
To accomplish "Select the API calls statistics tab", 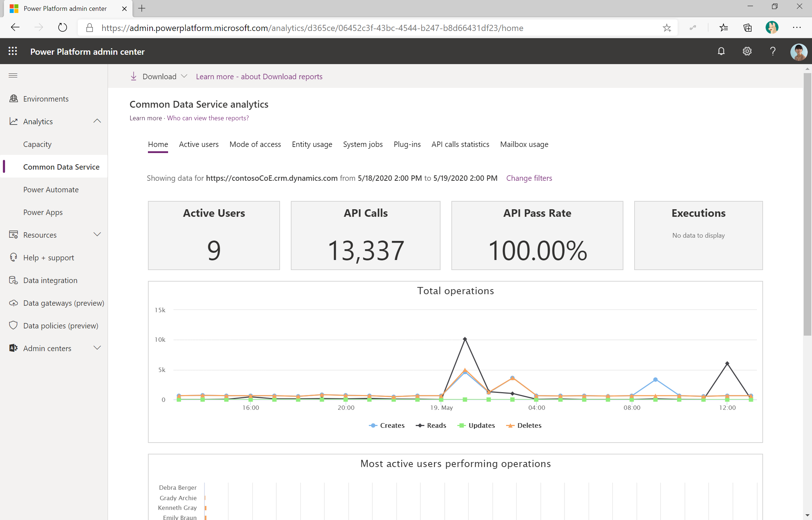I will pos(460,144).
